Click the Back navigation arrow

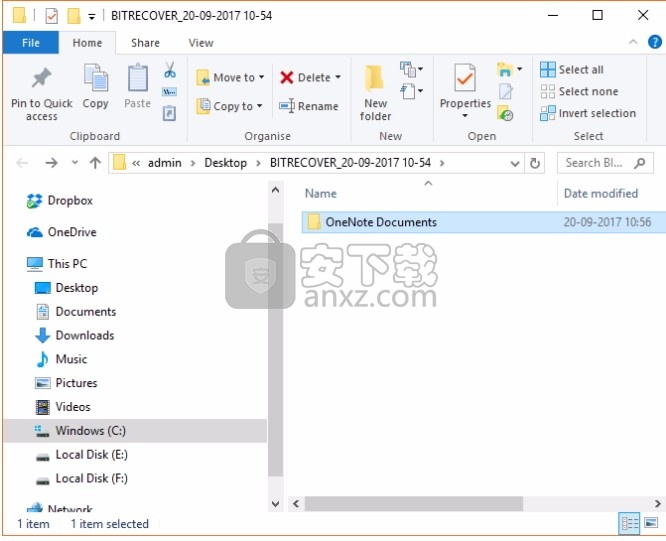(22, 163)
